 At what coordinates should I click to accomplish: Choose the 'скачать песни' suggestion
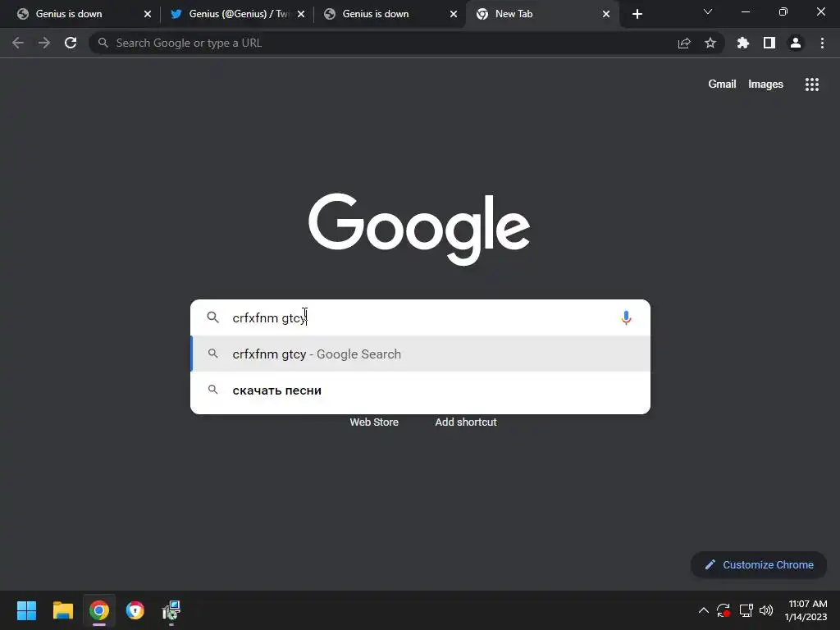(421, 390)
